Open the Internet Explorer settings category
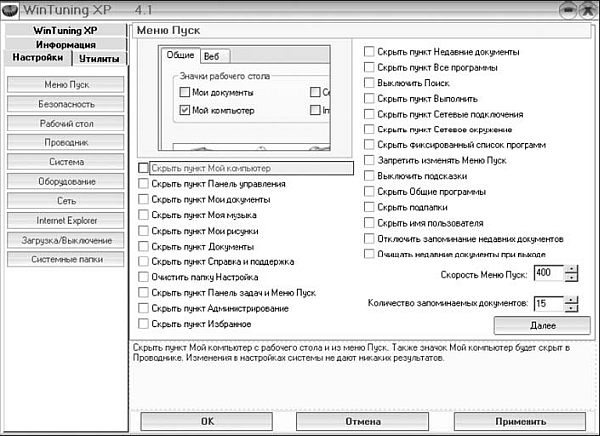The image size is (600, 436). click(x=65, y=220)
